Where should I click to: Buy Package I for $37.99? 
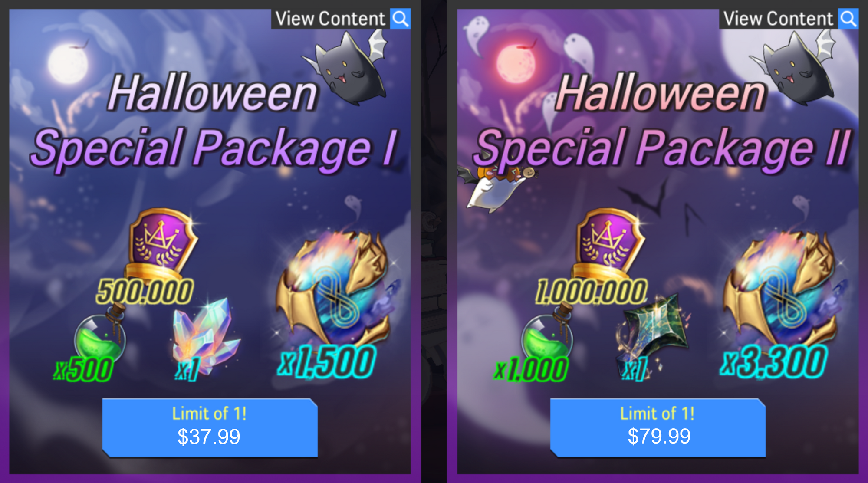click(x=210, y=427)
